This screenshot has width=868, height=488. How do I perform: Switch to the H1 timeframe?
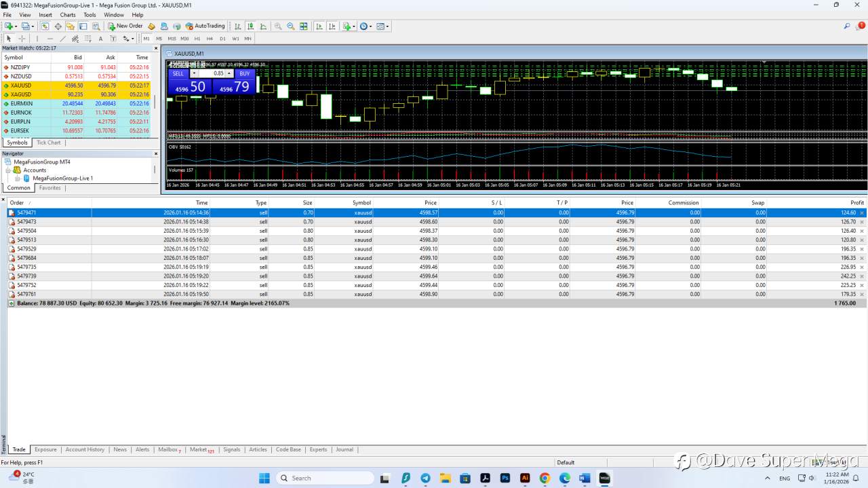click(197, 39)
